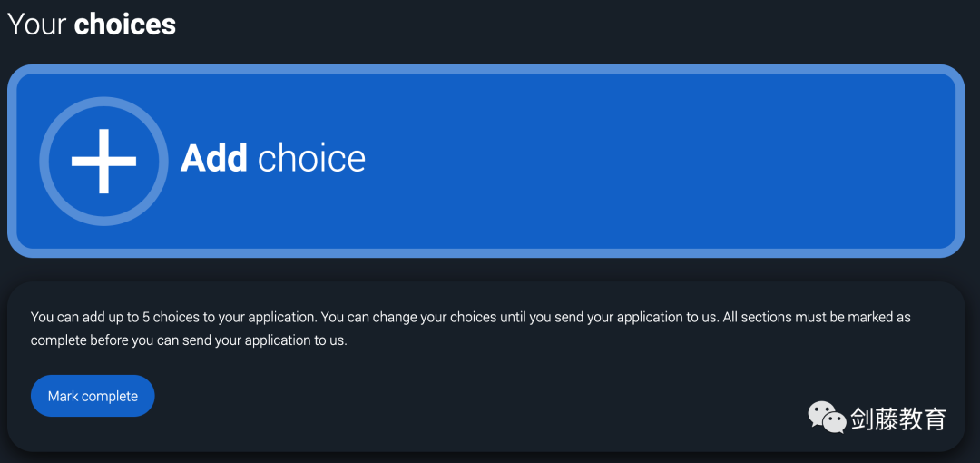Click the text about marking sections complete
Image resolution: width=980 pixels, height=463 pixels.
coord(470,330)
